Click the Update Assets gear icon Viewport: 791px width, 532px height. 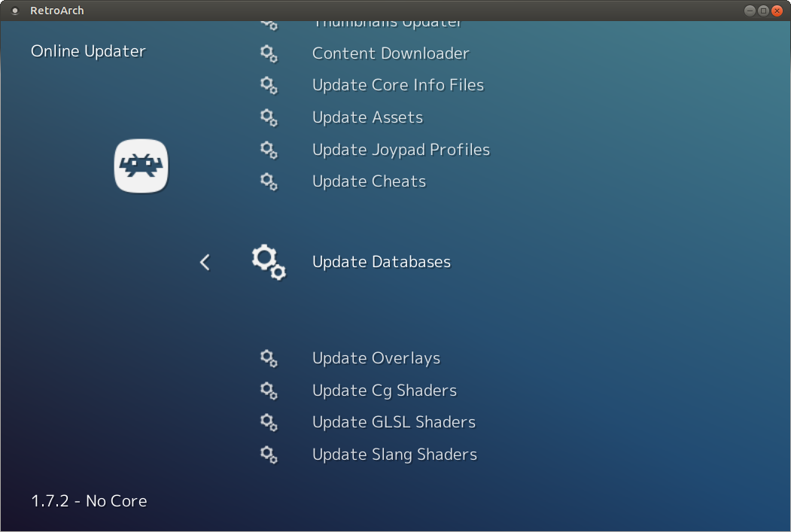[269, 117]
